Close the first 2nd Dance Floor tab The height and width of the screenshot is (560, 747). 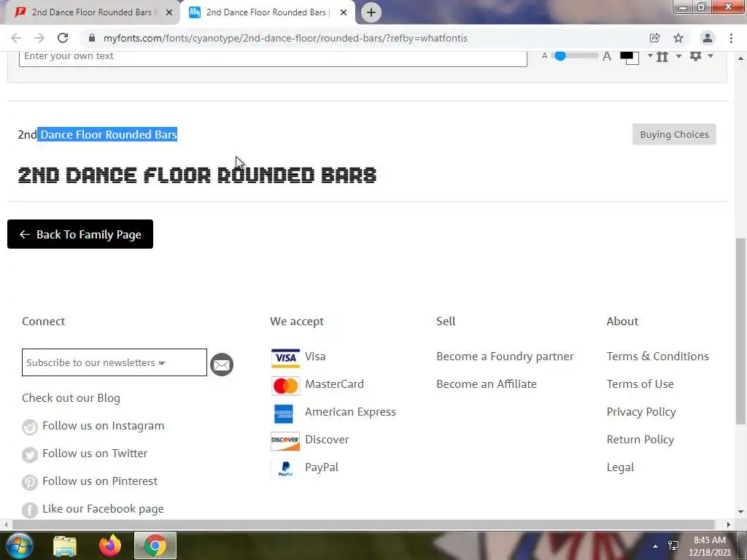[x=169, y=12]
